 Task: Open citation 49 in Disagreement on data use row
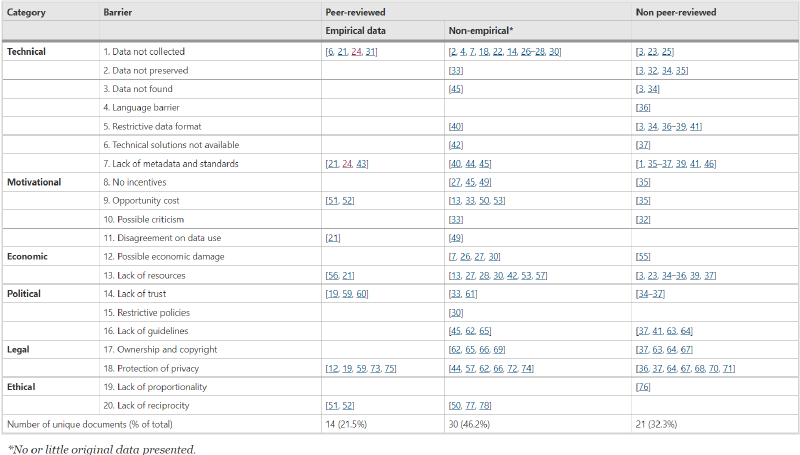pos(455,238)
